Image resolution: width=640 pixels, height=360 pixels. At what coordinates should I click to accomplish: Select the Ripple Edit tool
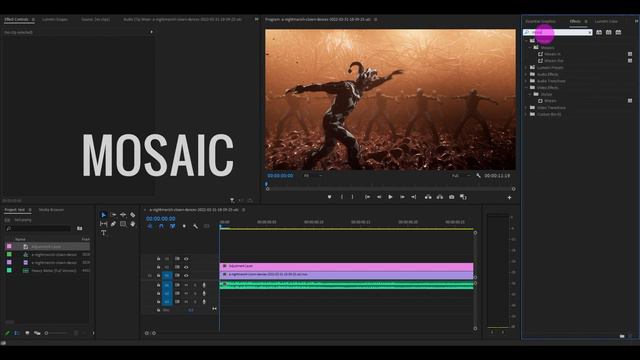point(123,215)
